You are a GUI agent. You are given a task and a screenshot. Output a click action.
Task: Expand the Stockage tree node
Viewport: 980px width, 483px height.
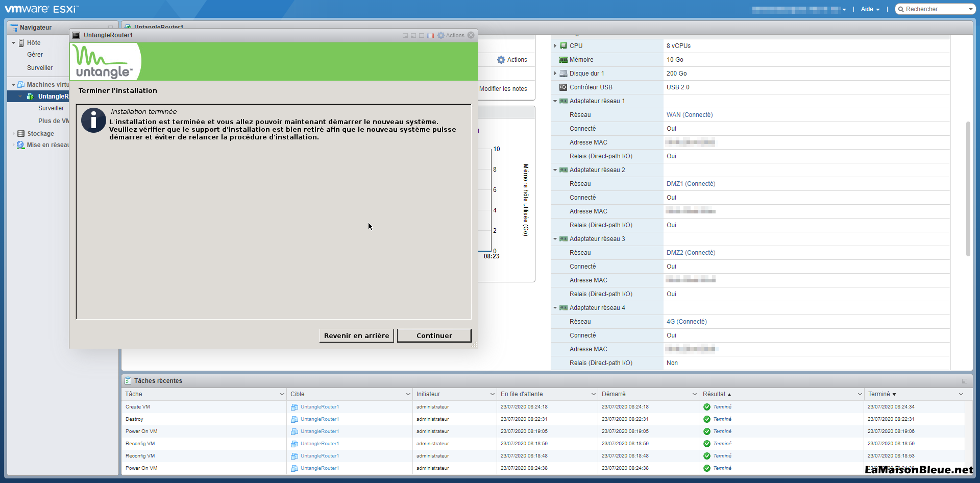pyautogui.click(x=13, y=134)
